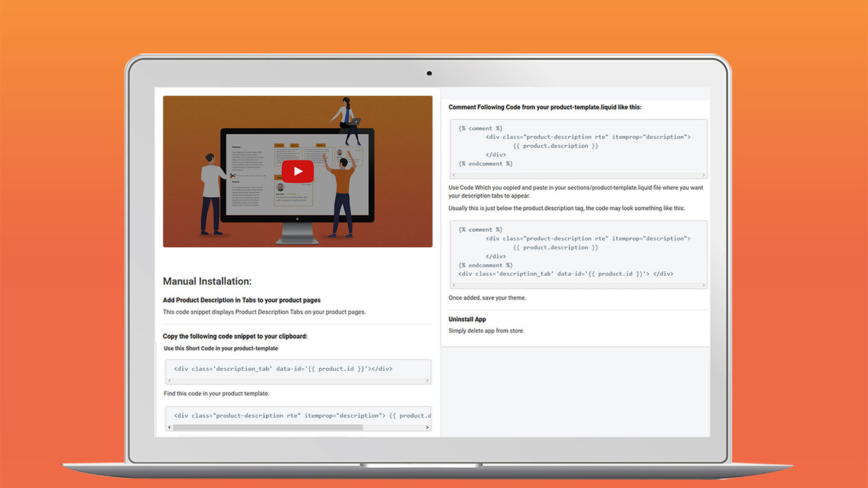868x488 pixels.
Task: Click 'Comment Following Code from your product-template.liquid' heading
Action: (x=545, y=107)
